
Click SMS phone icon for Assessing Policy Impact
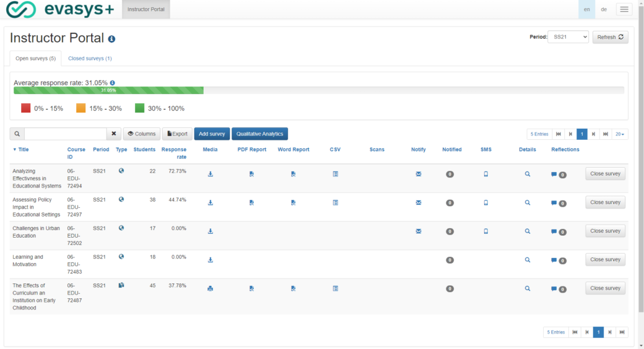point(485,202)
